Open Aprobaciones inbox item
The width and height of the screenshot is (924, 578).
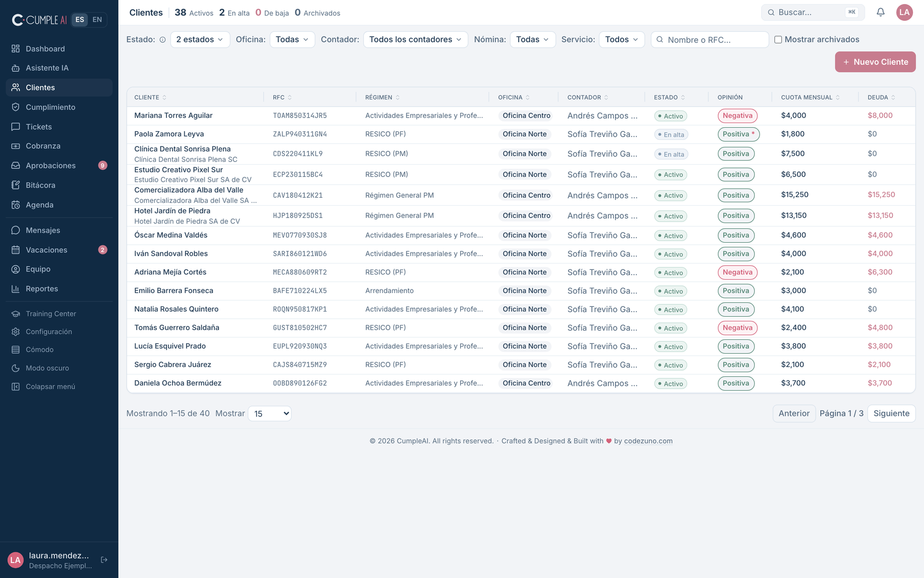tap(59, 165)
